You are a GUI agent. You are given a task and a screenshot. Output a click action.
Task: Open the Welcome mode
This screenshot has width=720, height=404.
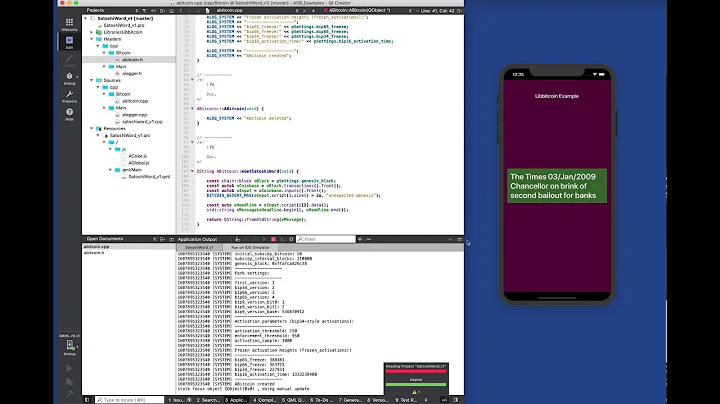point(69,24)
